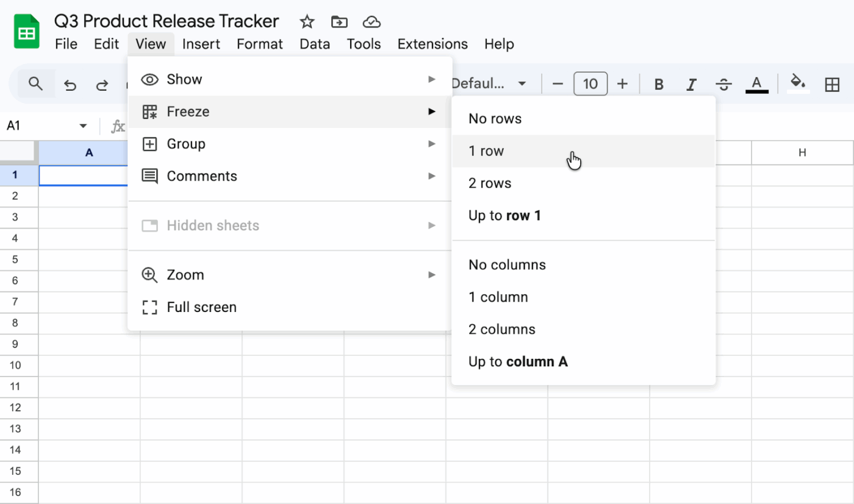Viewport: 854px width, 504px height.
Task: Toggle italic formatting
Action: (691, 83)
